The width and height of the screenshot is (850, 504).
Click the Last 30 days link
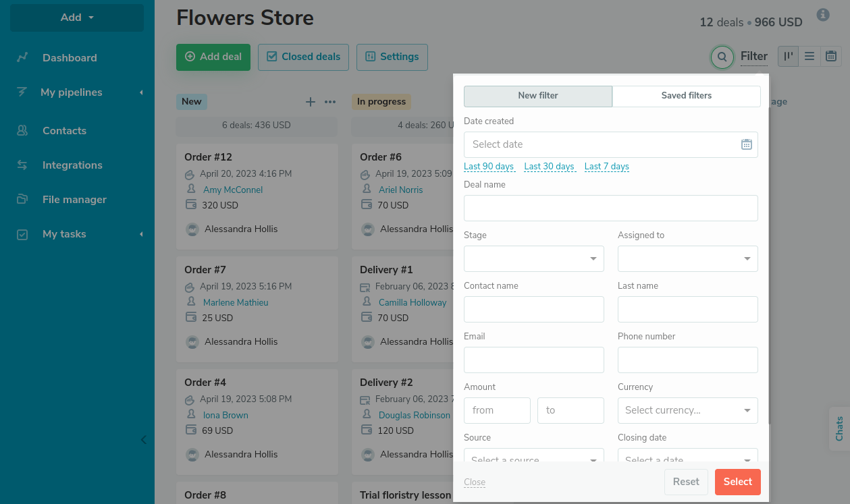(549, 167)
